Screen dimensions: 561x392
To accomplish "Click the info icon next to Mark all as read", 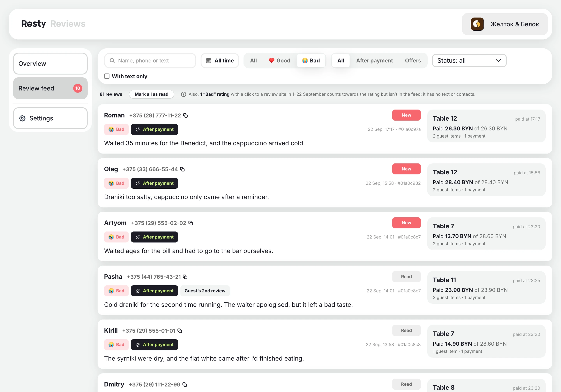I will 183,94.
